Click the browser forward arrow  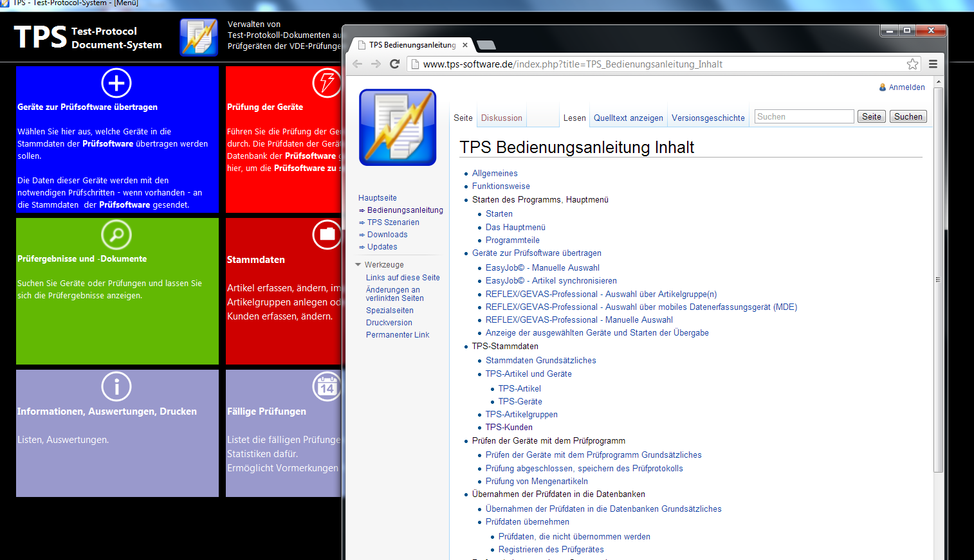pyautogui.click(x=376, y=64)
